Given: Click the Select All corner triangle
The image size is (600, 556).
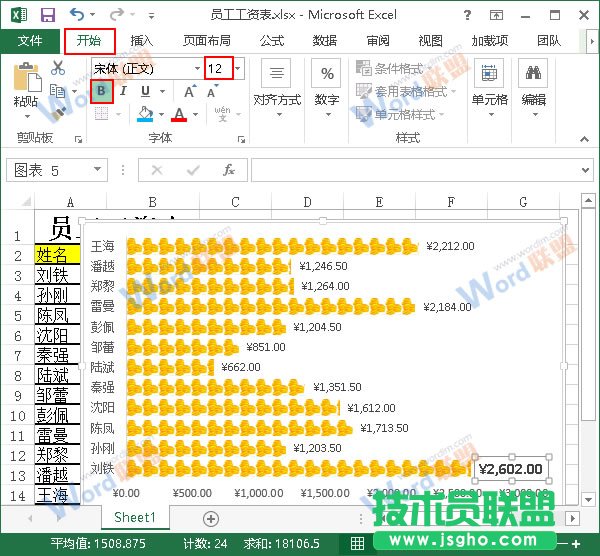Looking at the screenshot, I should point(26,201).
